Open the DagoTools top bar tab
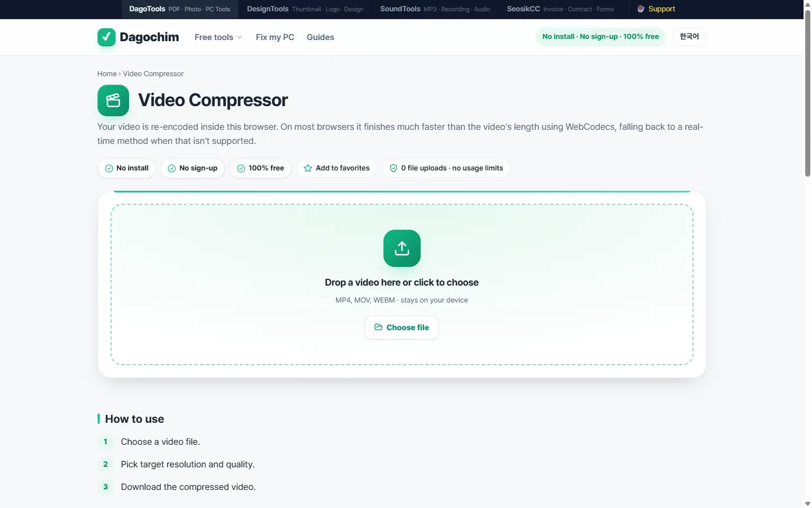Screen dimensions: 812x508 pyautogui.click(x=180, y=9)
